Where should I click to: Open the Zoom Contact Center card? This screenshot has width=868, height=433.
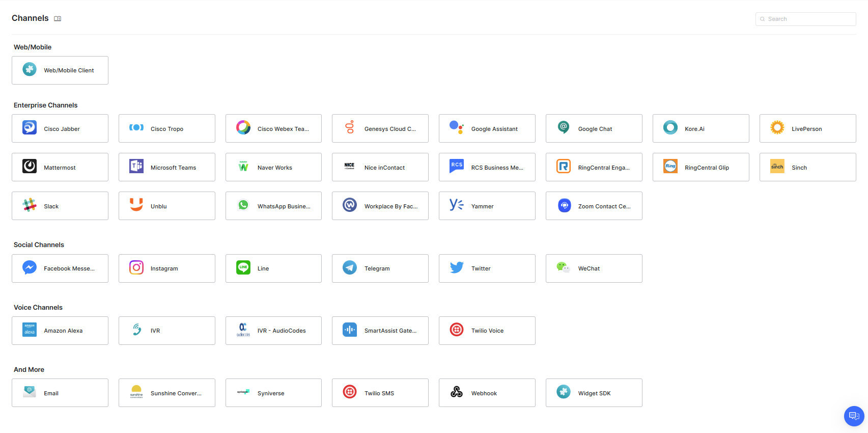[x=594, y=206]
